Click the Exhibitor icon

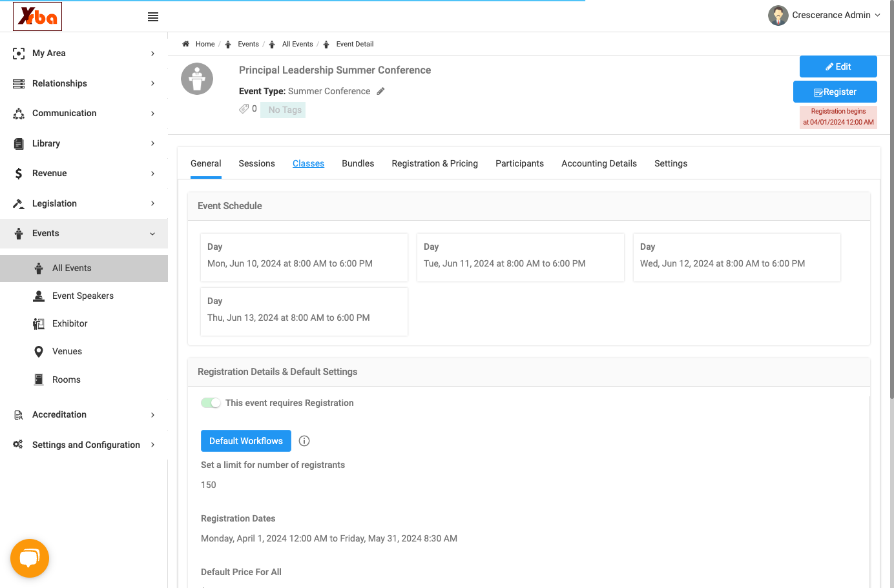click(x=39, y=323)
